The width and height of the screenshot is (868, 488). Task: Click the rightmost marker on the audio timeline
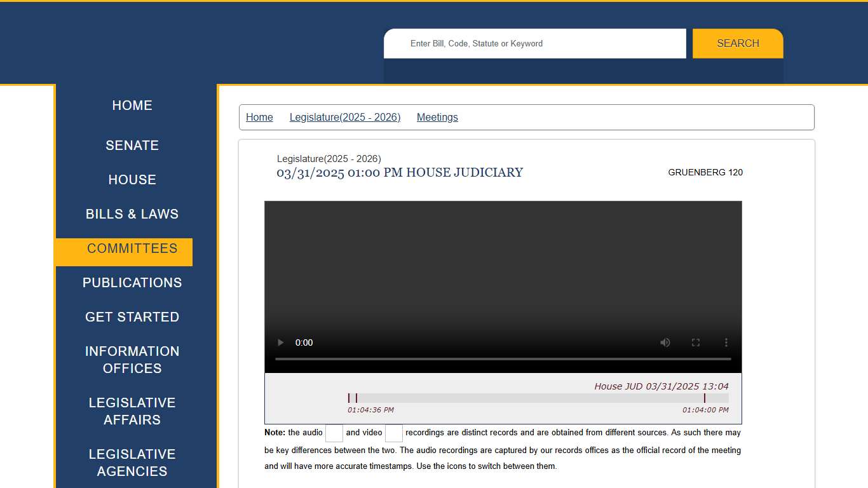click(x=705, y=396)
